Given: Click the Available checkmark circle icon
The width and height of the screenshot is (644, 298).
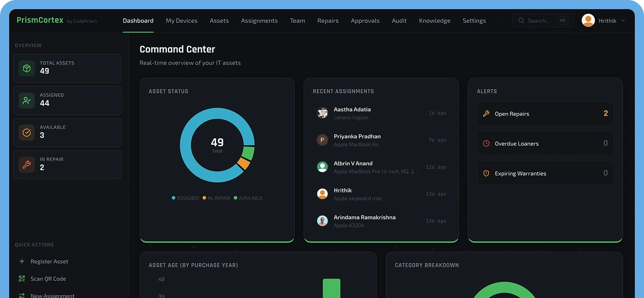Looking at the screenshot, I should 27,132.
